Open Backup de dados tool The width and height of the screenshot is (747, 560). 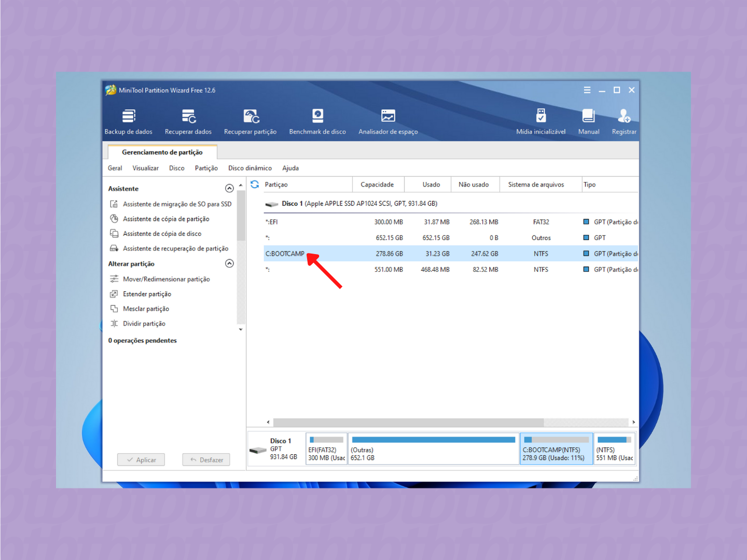click(x=129, y=122)
